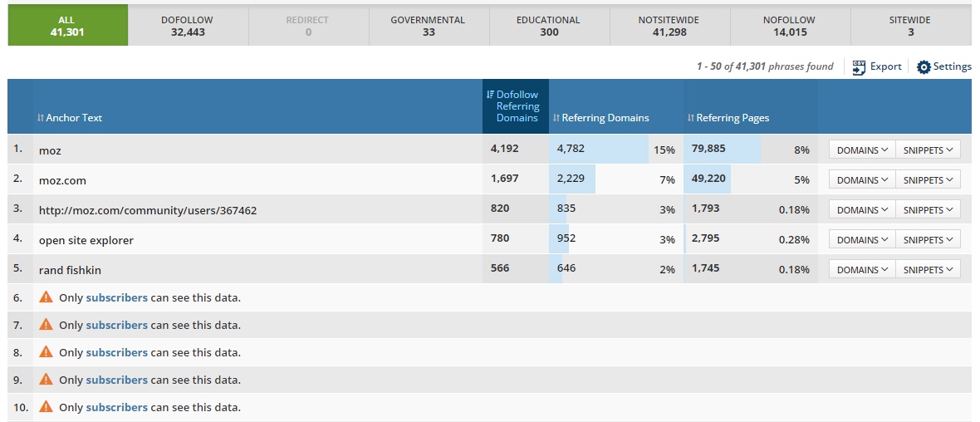
Task: Click the warning triangle icon in row 10
Action: tap(46, 407)
